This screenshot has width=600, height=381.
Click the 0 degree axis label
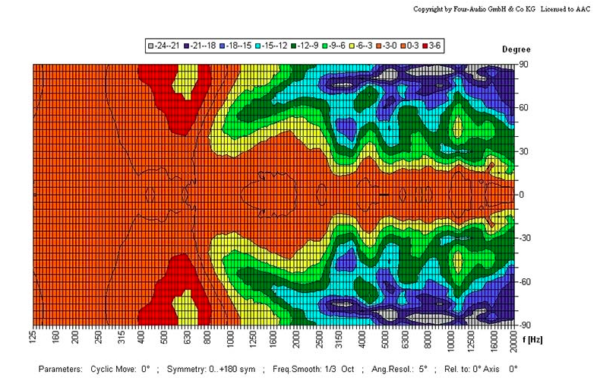[x=521, y=195]
